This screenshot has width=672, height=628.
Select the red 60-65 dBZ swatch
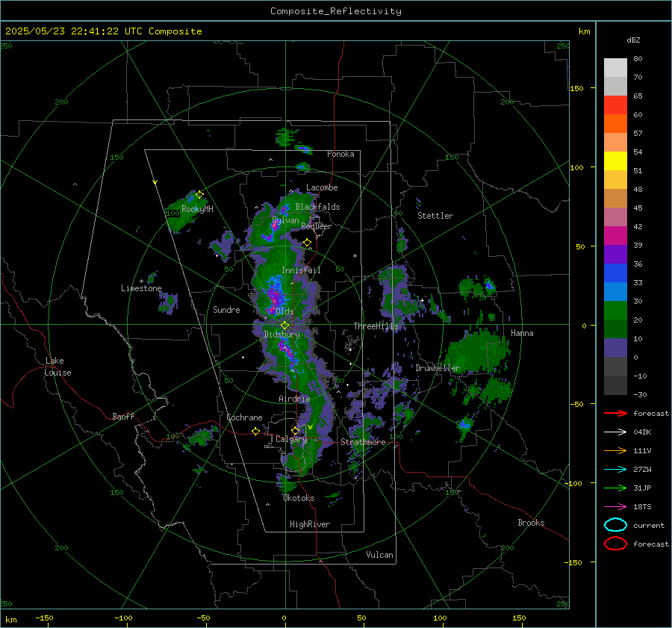(615, 105)
